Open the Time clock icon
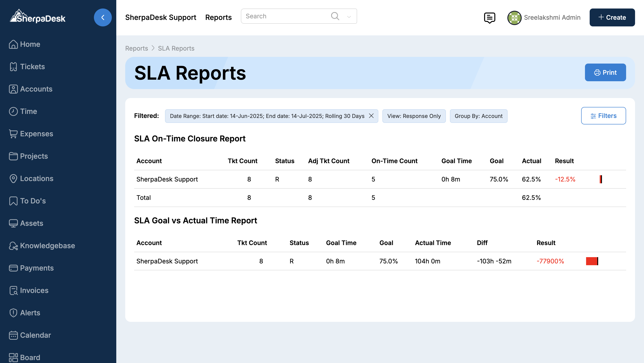 [13, 111]
